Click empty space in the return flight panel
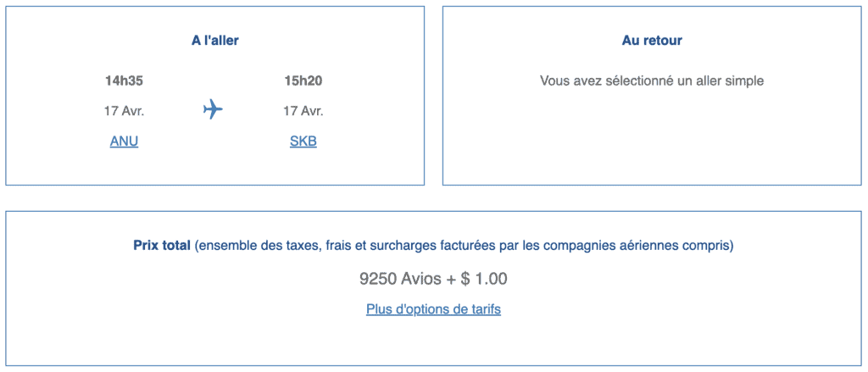Viewport: 868px width, 372px height. [x=652, y=144]
